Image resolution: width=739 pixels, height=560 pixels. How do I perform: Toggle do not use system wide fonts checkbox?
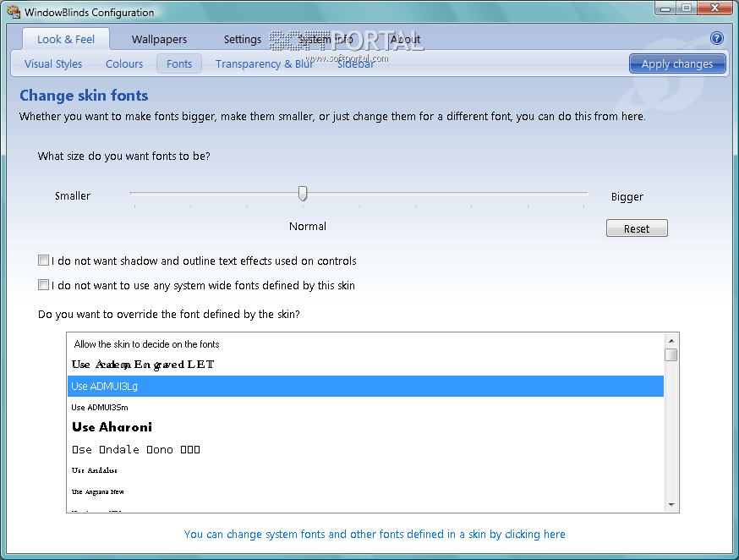coord(43,285)
